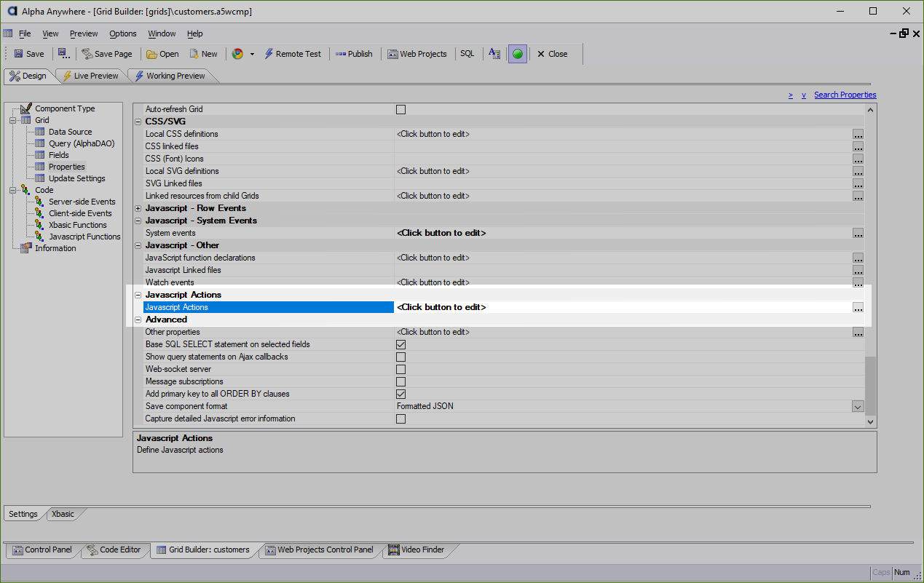Image resolution: width=924 pixels, height=583 pixels.
Task: Click the Save As disk icon
Action: coord(64,54)
